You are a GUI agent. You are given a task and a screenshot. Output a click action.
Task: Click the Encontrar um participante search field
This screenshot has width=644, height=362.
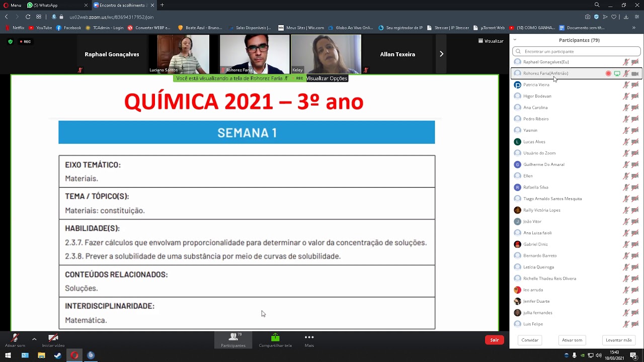tap(576, 51)
